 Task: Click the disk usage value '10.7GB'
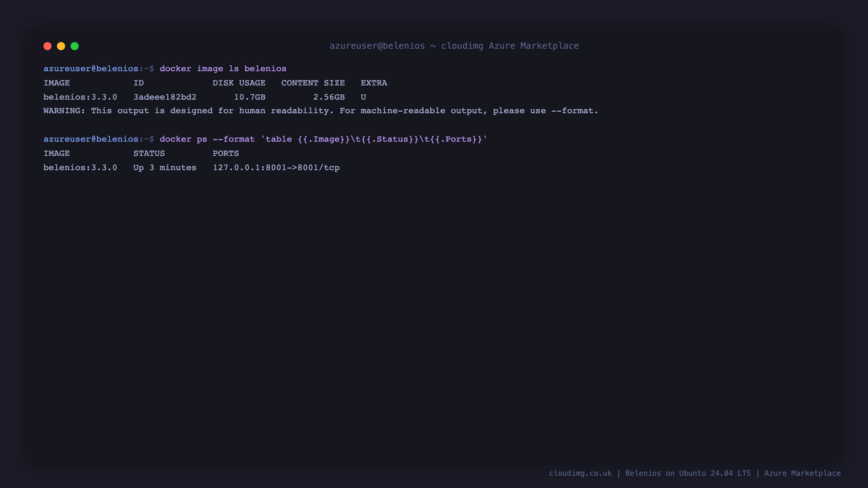tap(250, 97)
